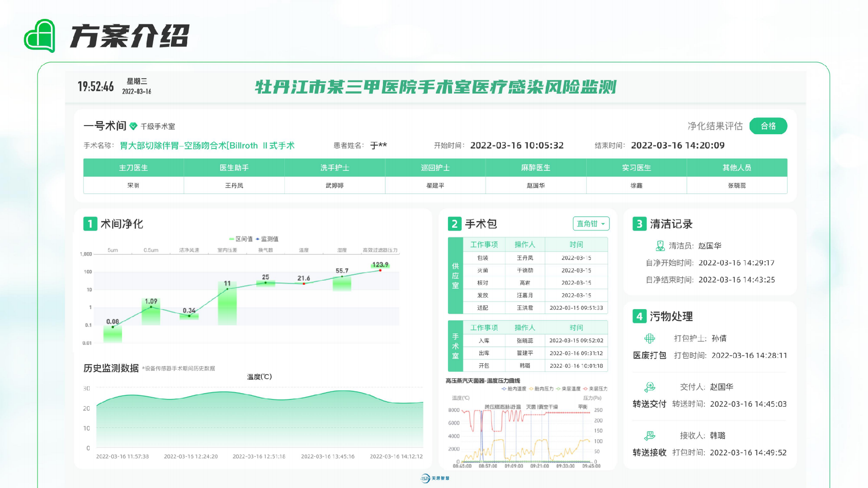This screenshot has width=868, height=488.
Task: Click the 供应室 side label of the table
Action: (x=455, y=276)
